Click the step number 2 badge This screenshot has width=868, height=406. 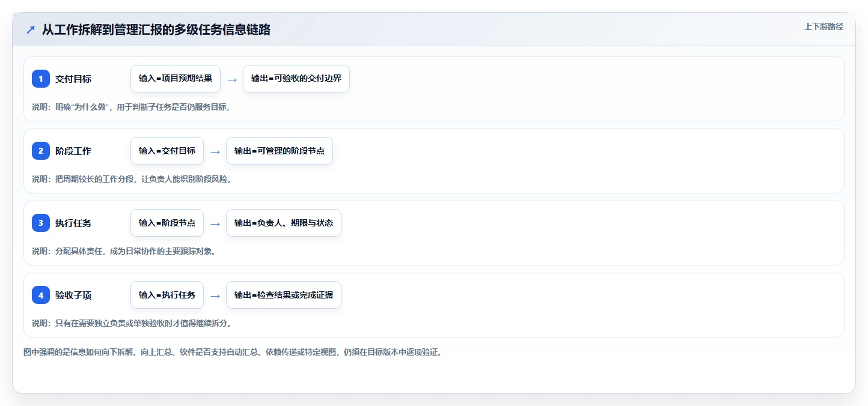(x=41, y=151)
